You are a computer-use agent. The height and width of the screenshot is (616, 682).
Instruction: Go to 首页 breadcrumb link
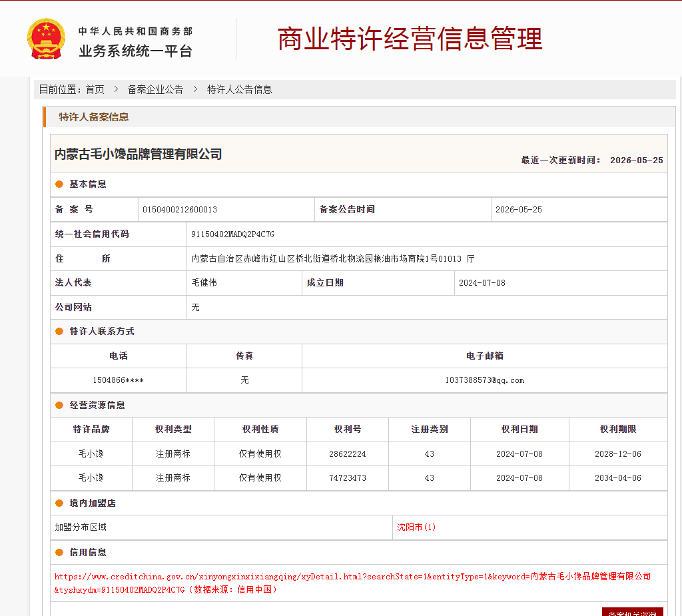pyautogui.click(x=95, y=90)
